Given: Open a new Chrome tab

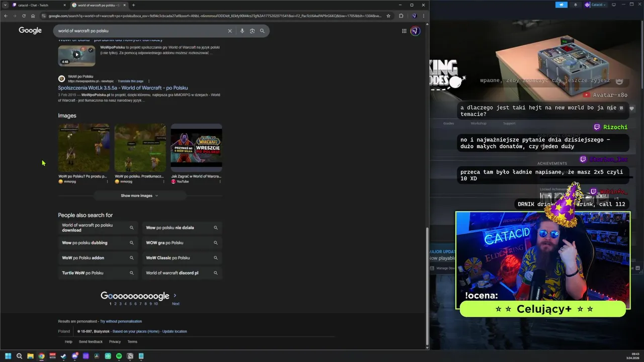Looking at the screenshot, I should (x=133, y=5).
